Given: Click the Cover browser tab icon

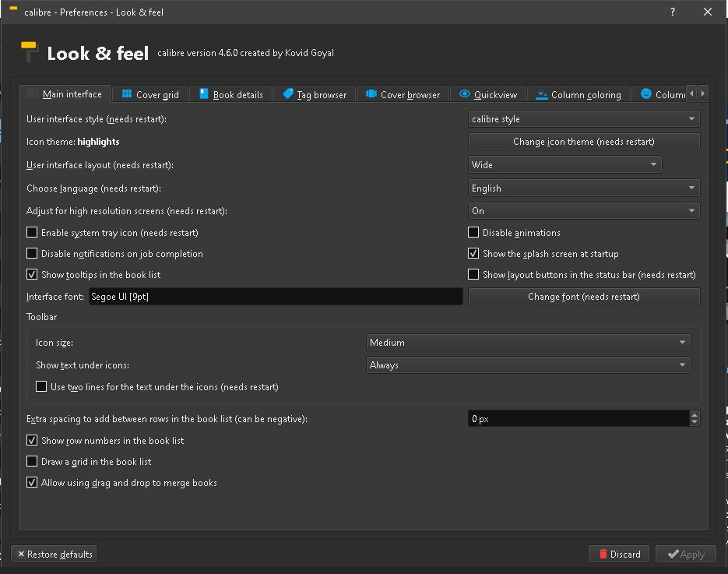Looking at the screenshot, I should [371, 93].
